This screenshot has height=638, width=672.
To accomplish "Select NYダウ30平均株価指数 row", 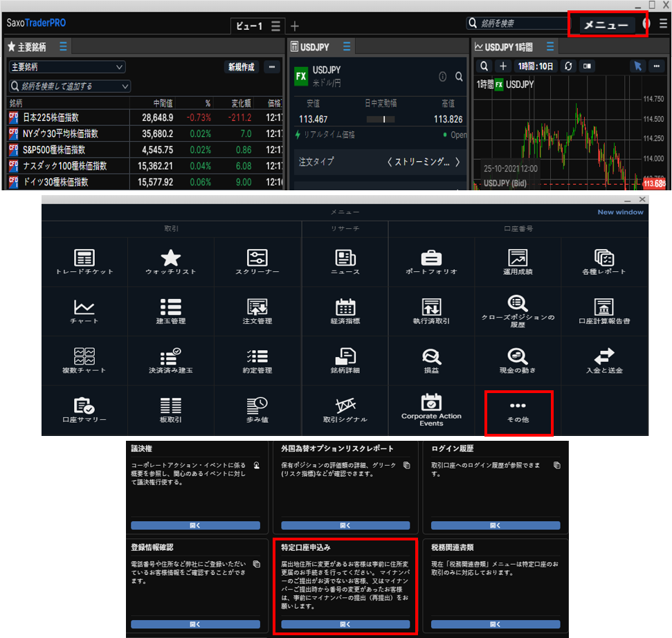I will click(x=145, y=134).
